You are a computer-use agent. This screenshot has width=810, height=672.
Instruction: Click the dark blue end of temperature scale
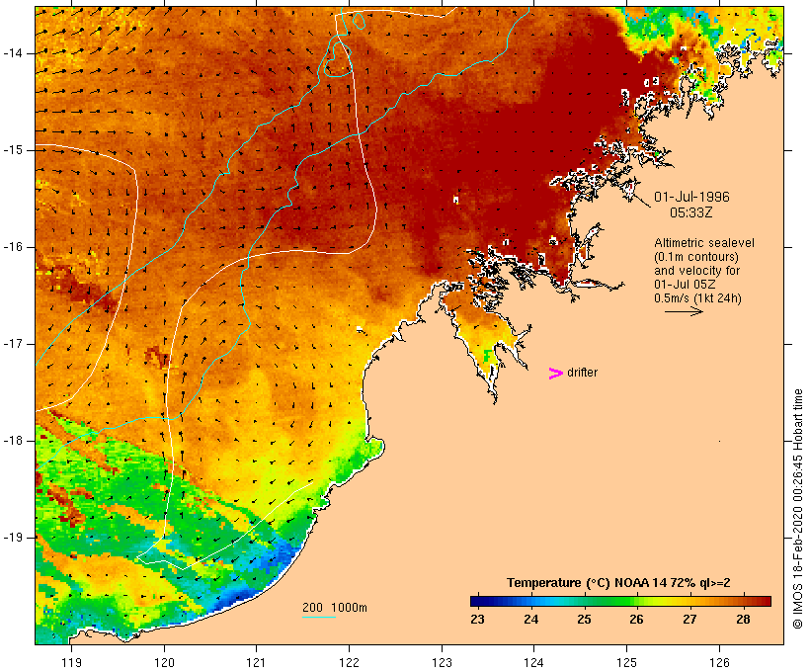476,601
